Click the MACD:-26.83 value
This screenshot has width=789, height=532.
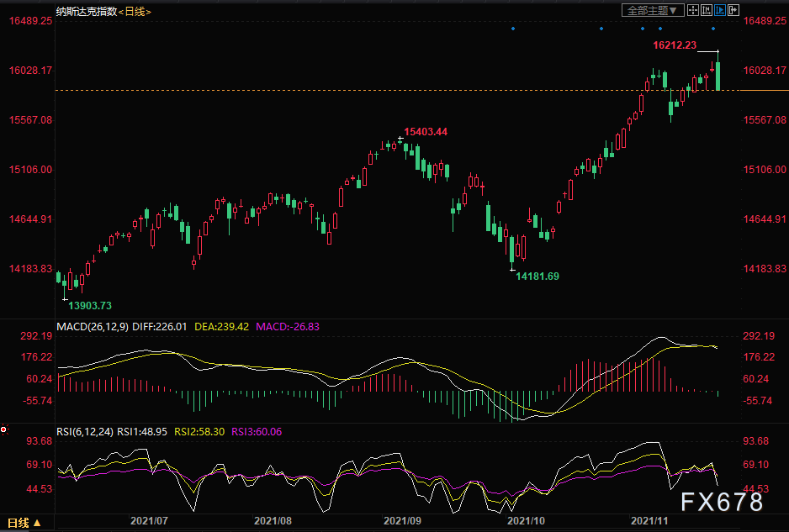coord(288,327)
